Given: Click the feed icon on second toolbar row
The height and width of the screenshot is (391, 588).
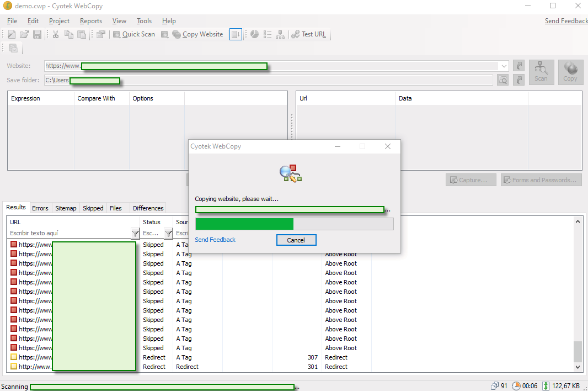Looking at the screenshot, I should point(13,48).
